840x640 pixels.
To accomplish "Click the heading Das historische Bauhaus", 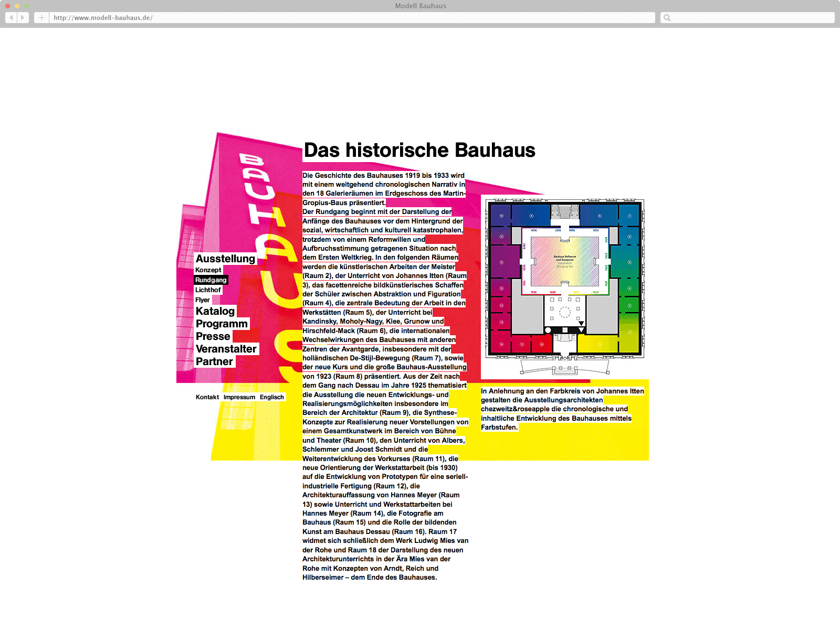I will tap(419, 150).
